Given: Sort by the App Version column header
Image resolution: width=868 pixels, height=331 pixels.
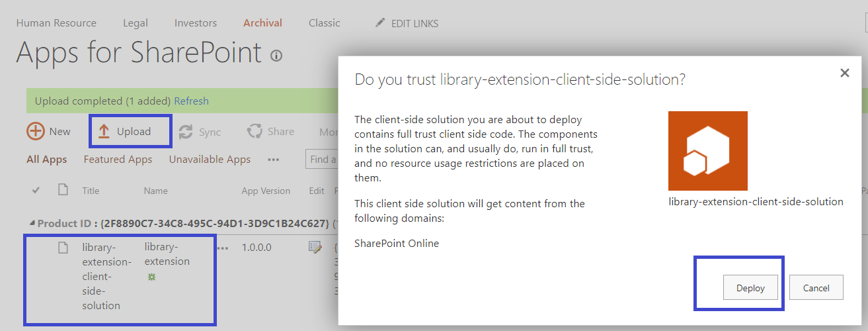Looking at the screenshot, I should point(266,191).
